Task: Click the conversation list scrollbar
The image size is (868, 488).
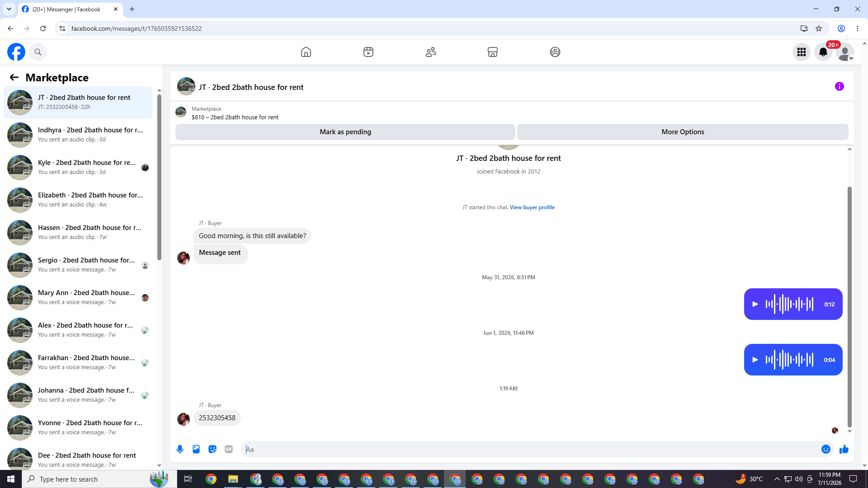Action: point(159,176)
